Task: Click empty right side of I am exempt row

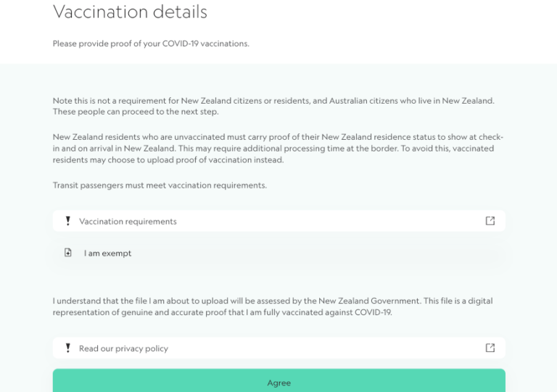Action: pos(363,254)
